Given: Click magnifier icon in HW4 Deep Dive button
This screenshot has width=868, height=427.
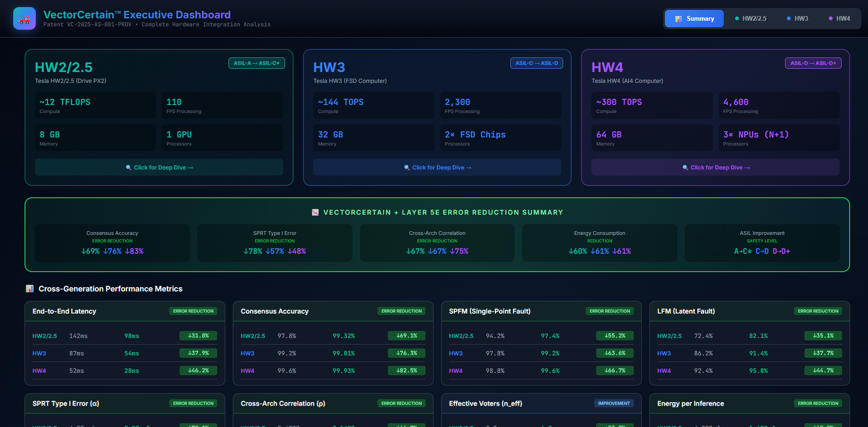Looking at the screenshot, I should pyautogui.click(x=685, y=168).
